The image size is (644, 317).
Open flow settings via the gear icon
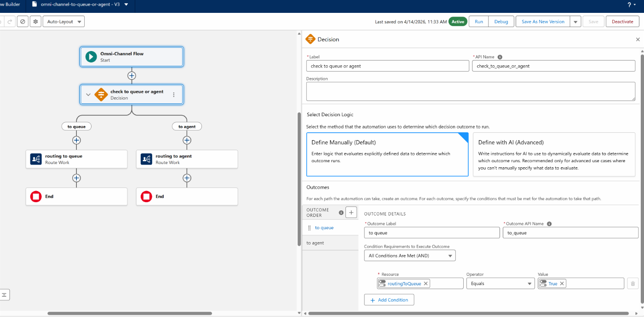pos(35,22)
